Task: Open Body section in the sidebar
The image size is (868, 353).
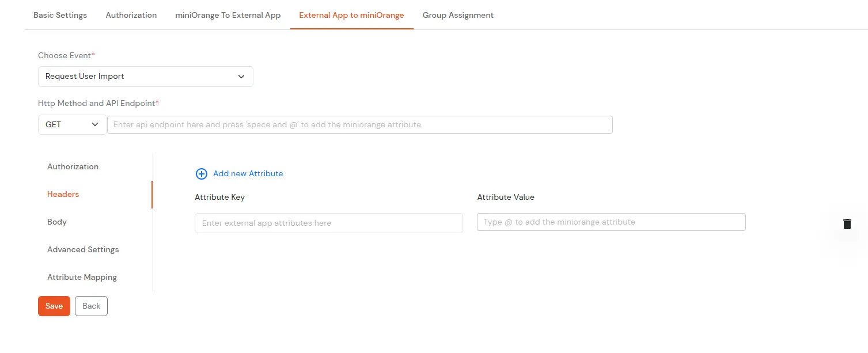Action: [56, 222]
